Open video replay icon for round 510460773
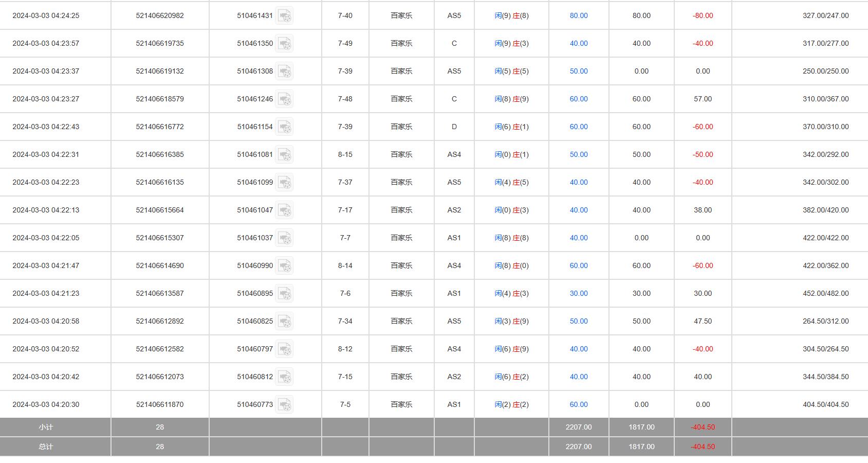This screenshot has width=868, height=463. tap(284, 405)
